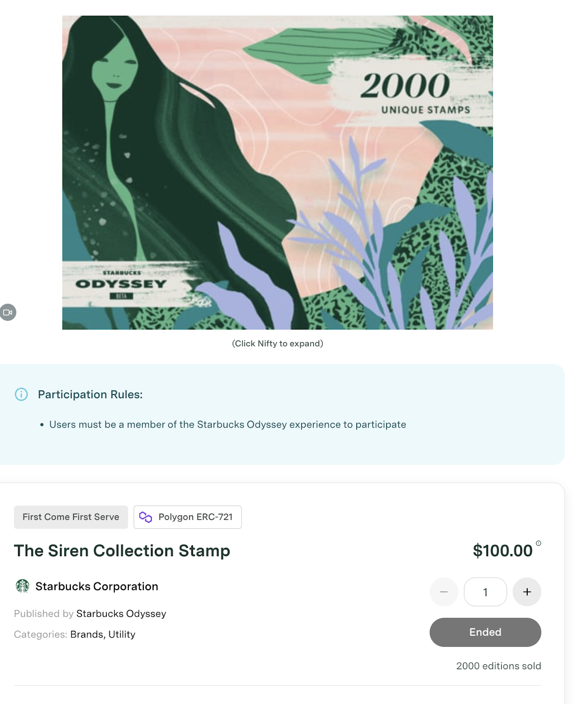
Task: Click the $100.00 price text
Action: [x=502, y=551]
